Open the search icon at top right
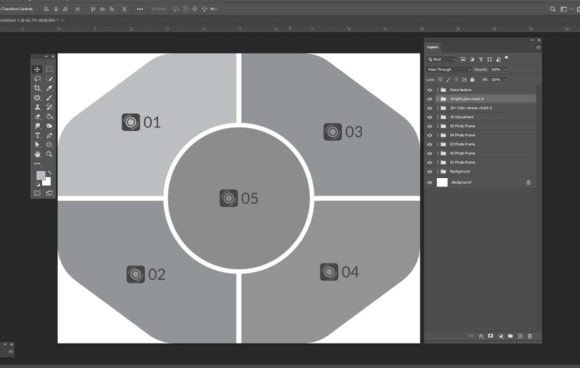This screenshot has height=368, width=580. [552, 9]
